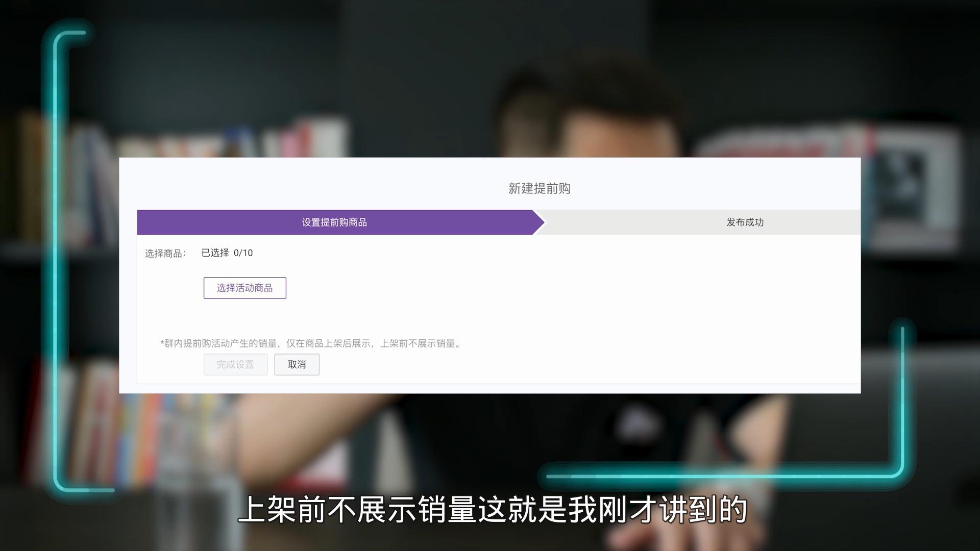
Task: Switch to the 发布成功 step
Action: 745,222
